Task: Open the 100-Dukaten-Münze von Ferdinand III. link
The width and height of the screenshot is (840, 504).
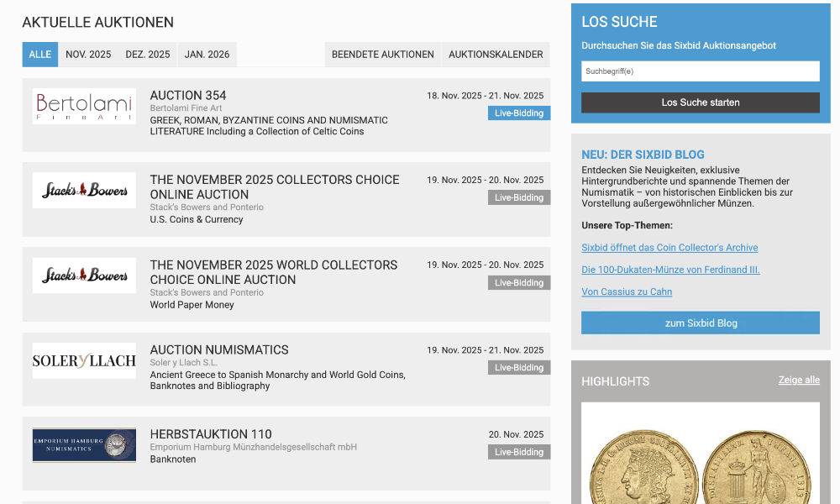Action: tap(670, 270)
